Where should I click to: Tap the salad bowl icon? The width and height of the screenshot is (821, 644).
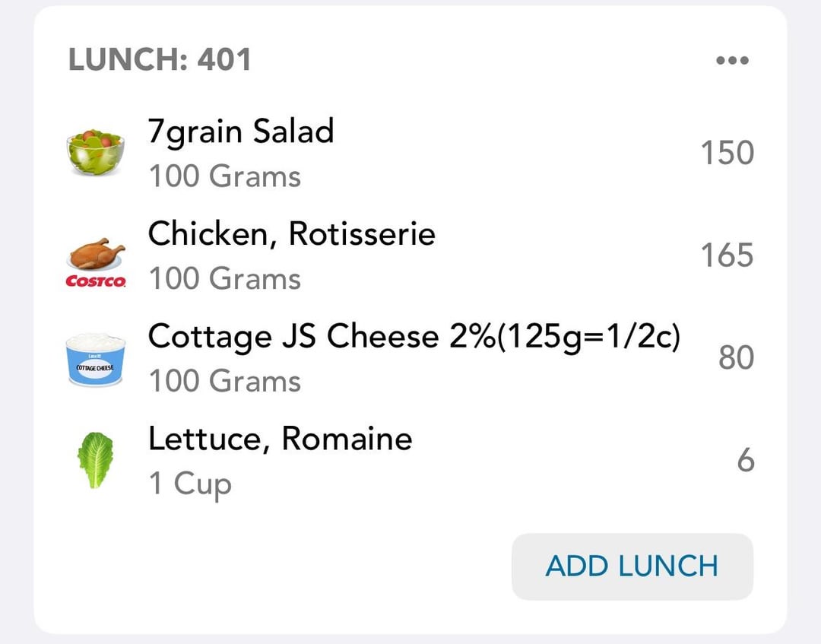pyautogui.click(x=95, y=152)
